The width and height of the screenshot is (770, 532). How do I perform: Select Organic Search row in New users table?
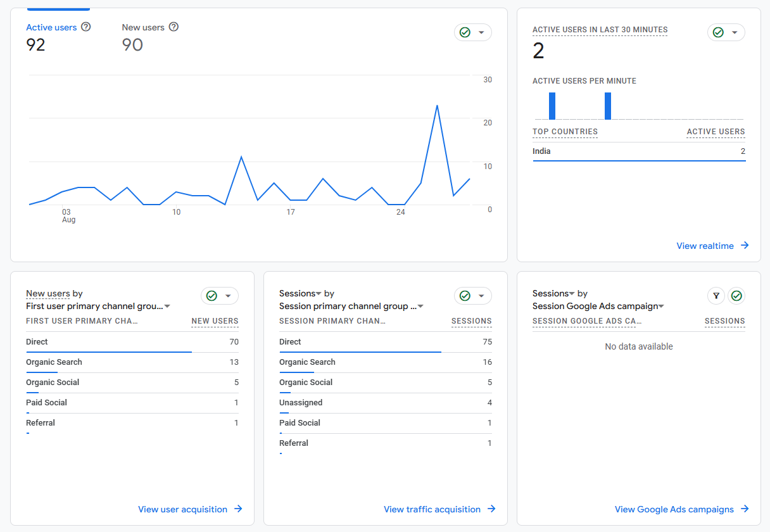point(132,362)
